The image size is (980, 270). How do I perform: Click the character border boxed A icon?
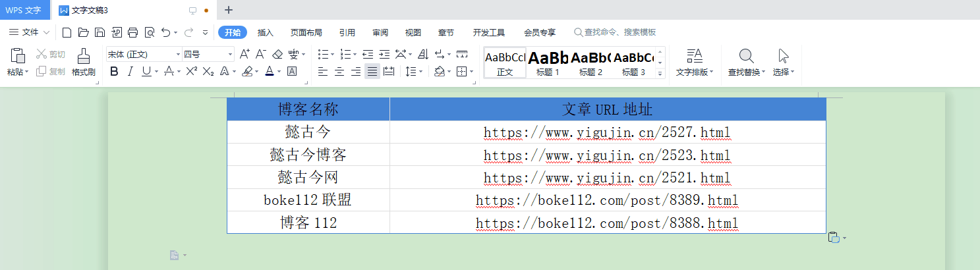[x=291, y=71]
